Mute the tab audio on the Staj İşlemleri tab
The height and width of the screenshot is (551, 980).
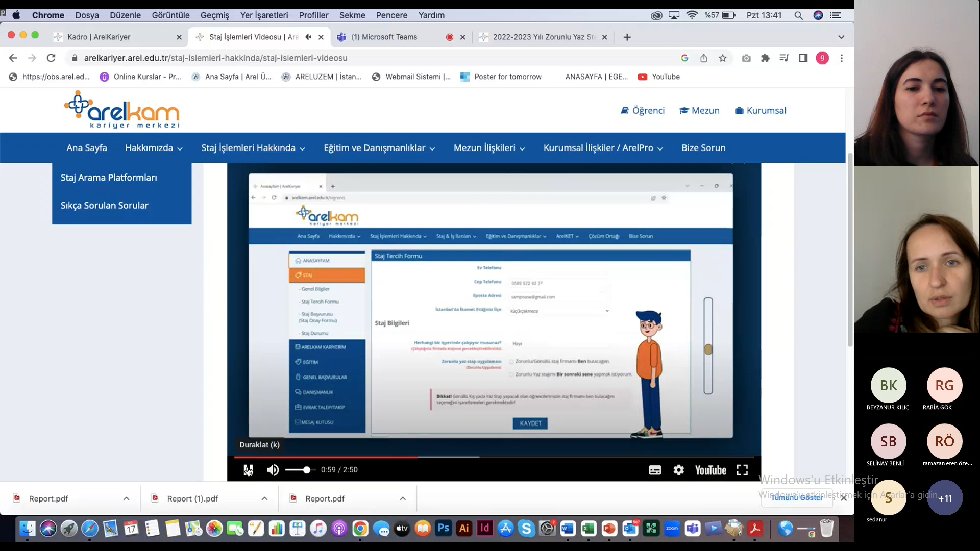pos(308,37)
